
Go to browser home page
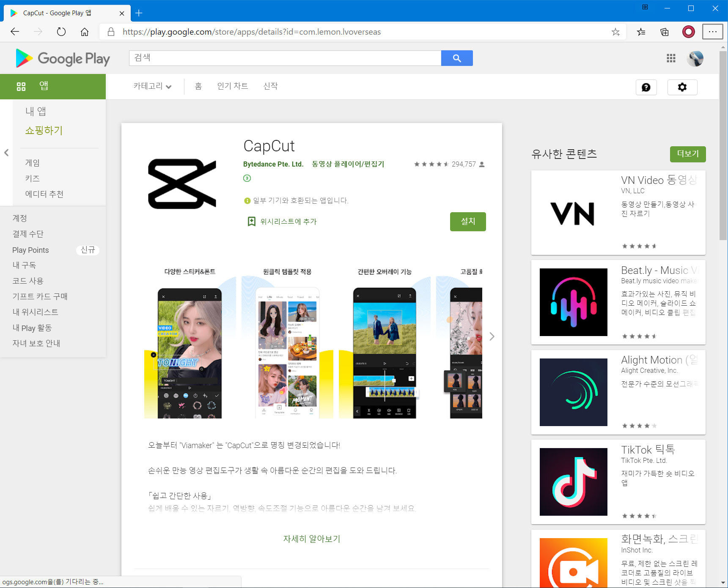tap(85, 32)
